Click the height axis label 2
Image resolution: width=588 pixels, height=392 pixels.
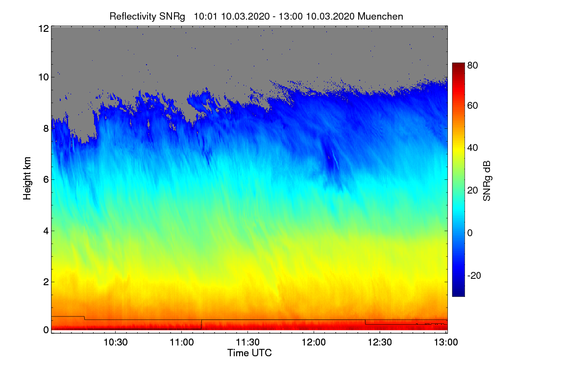[x=46, y=282]
